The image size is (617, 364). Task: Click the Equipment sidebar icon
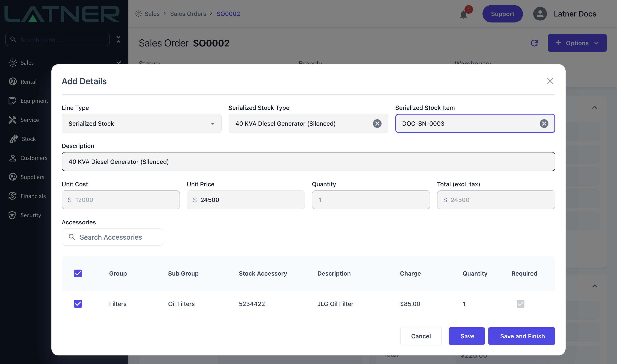pos(12,101)
